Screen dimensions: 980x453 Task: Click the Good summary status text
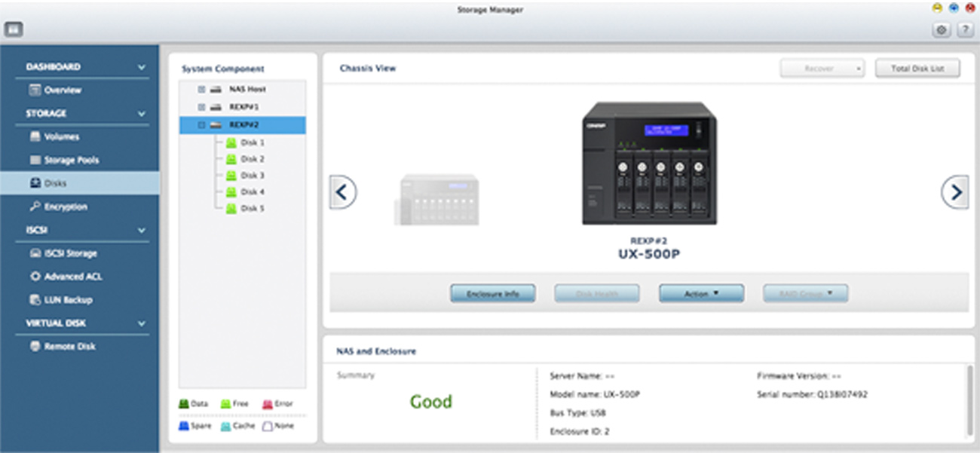[x=431, y=402]
